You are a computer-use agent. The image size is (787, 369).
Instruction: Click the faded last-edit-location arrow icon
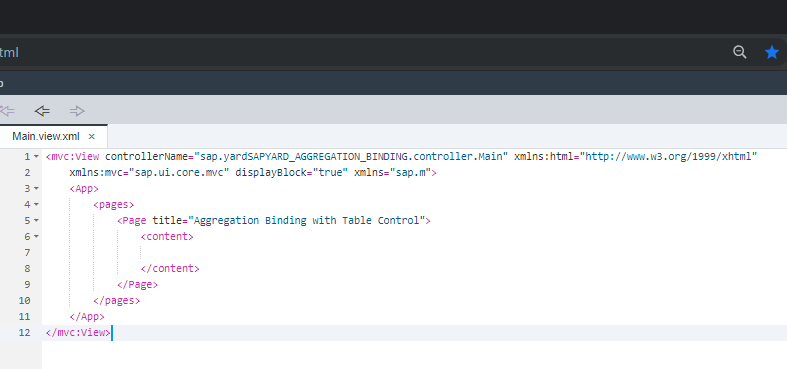click(7, 111)
